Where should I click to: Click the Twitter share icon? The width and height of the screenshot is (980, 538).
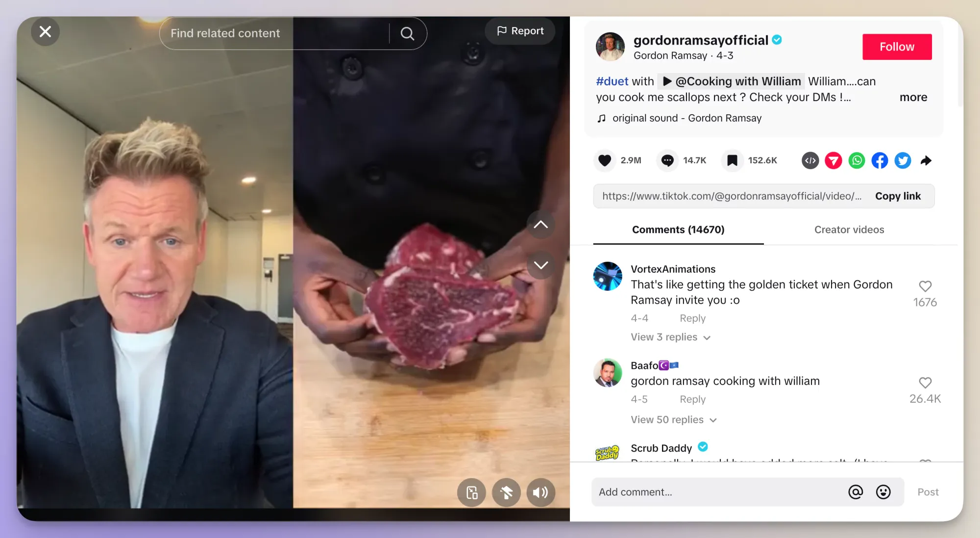pyautogui.click(x=902, y=160)
